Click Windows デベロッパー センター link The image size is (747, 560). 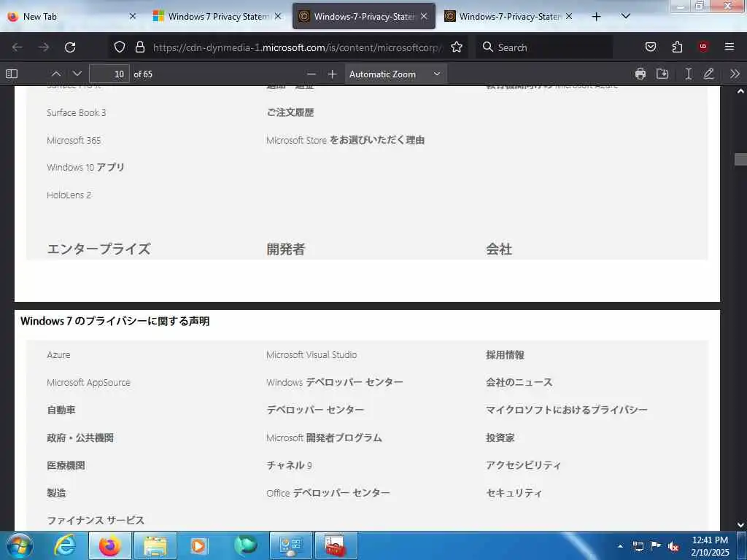click(334, 382)
